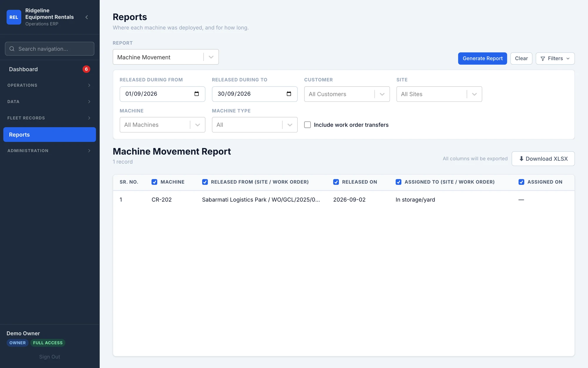
Task: Click the 2026-09-02 released date
Action: pos(349,200)
